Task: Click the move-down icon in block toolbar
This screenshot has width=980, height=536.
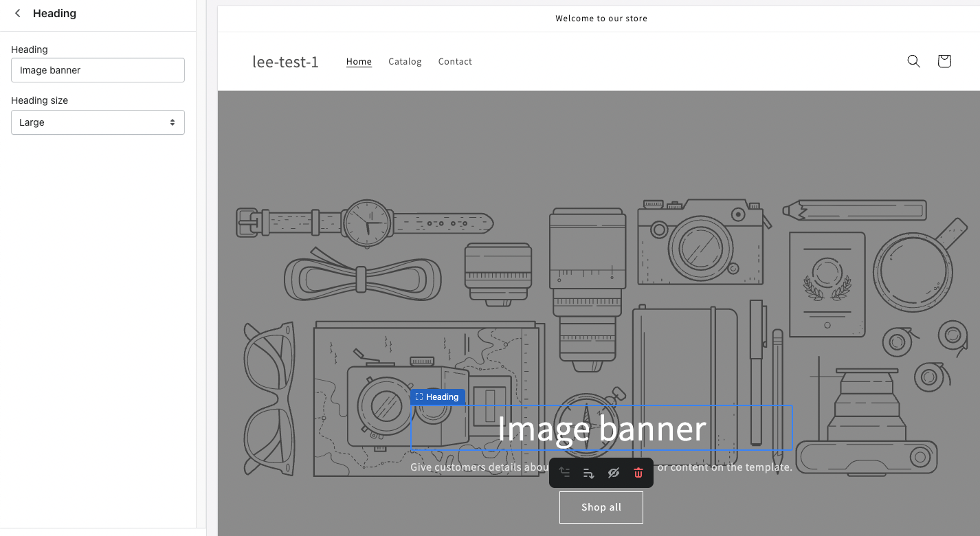Action: (x=589, y=473)
